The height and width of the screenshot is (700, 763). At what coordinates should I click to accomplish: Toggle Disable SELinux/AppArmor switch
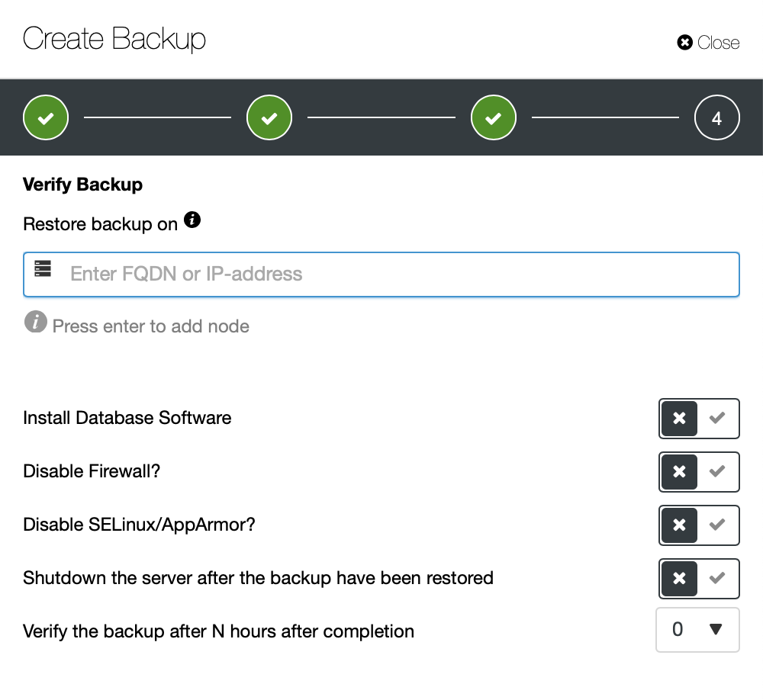coord(699,525)
